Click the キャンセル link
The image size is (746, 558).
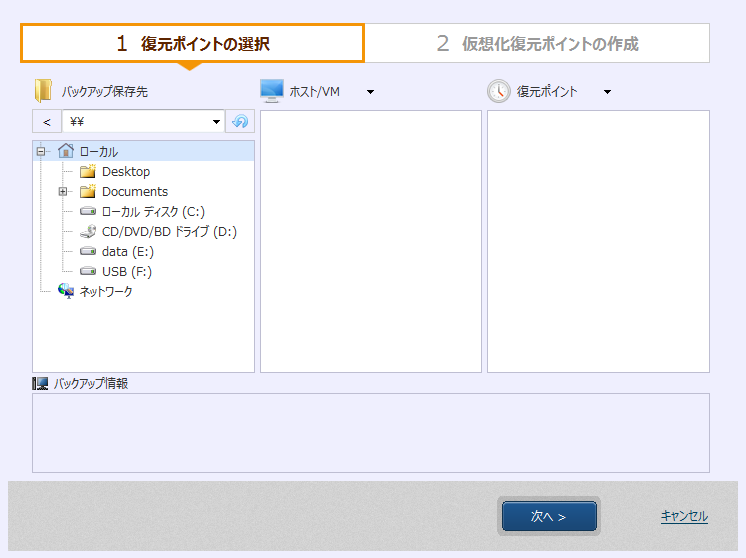[x=684, y=516]
